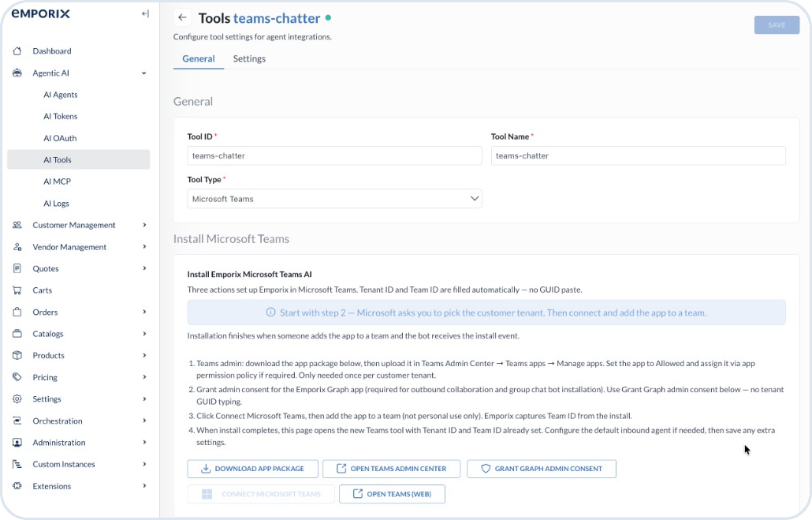This screenshot has width=812, height=520.
Task: Click the Save button
Action: pos(777,25)
